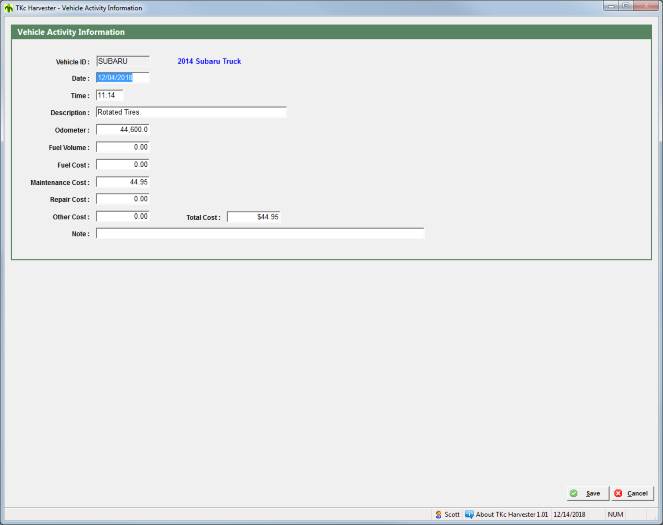Click the TKc Harvester app icon in title bar
Viewport: 663px width, 525px height.
(x=8, y=7)
